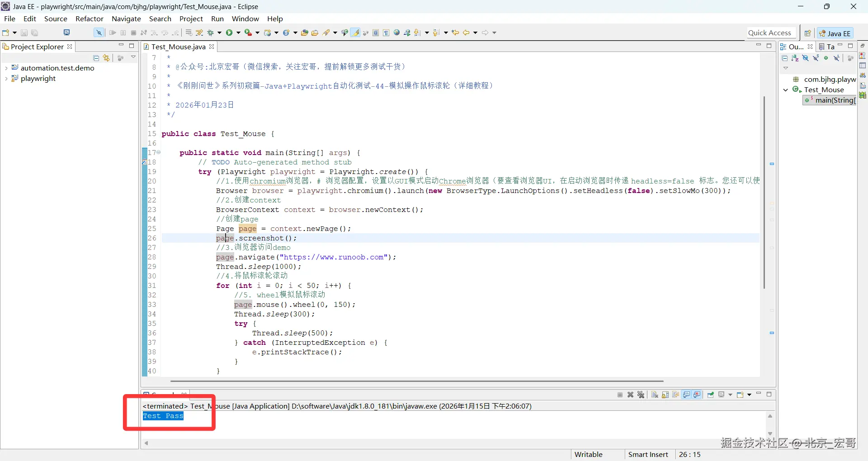Switch to the Task List tab

[826, 47]
